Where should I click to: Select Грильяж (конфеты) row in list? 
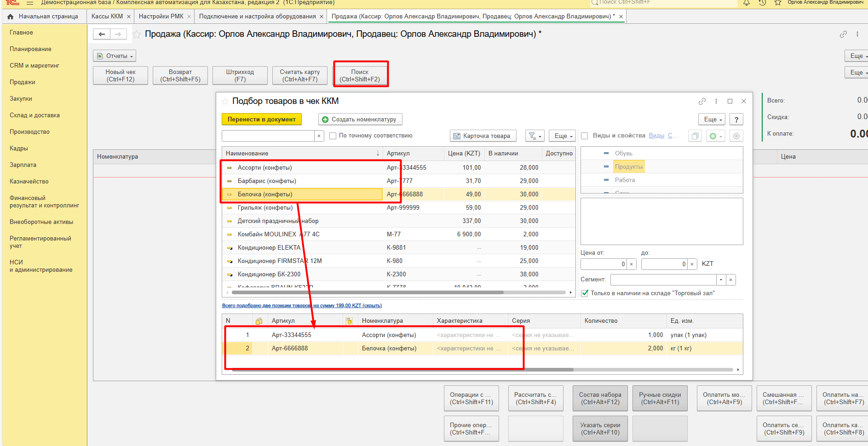[265, 208]
